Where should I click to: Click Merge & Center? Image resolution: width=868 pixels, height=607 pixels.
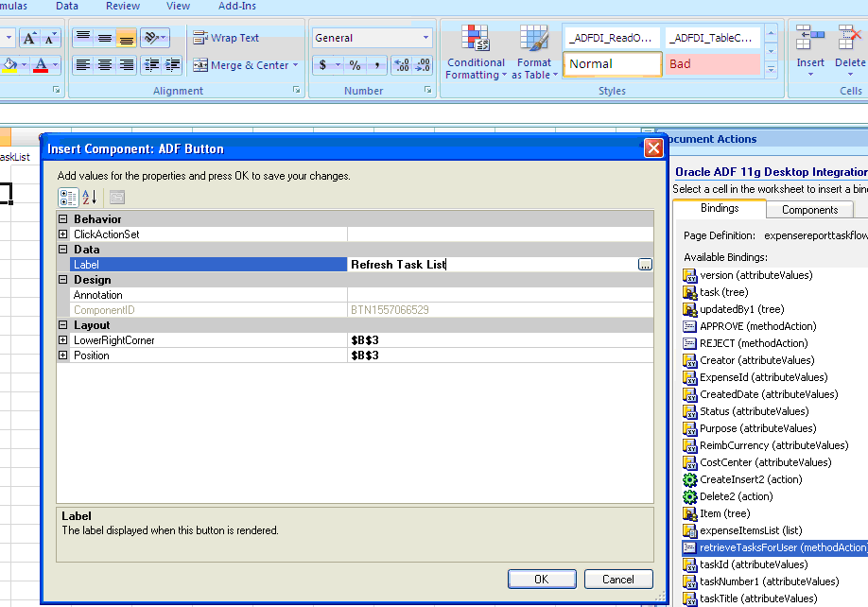(241, 64)
